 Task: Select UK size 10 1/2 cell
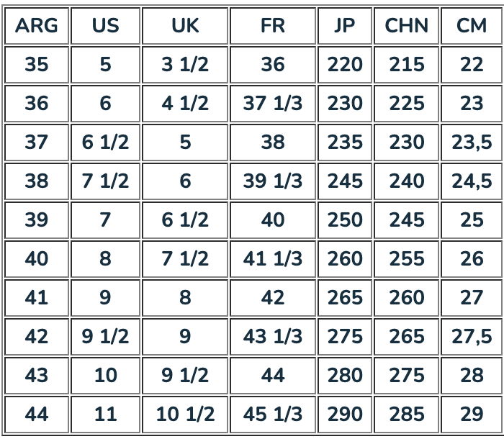coord(185,415)
